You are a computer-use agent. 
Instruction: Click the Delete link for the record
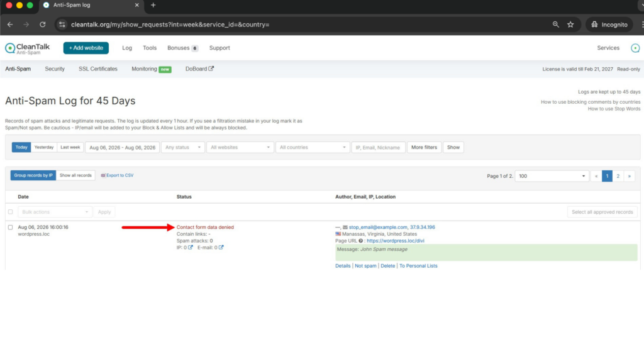[x=387, y=266]
